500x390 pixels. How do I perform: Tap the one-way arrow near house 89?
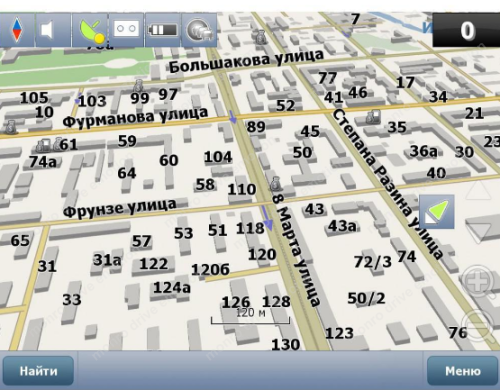[233, 117]
